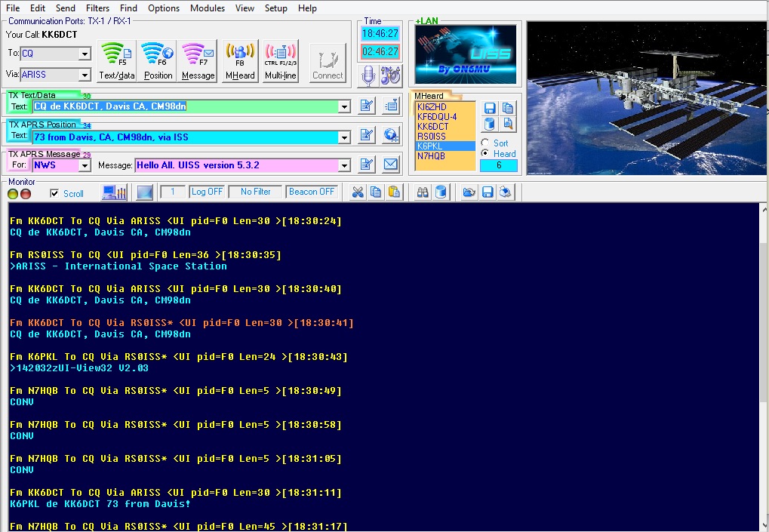Open the Modules menu
Screen dimensions: 769x532
[205, 8]
